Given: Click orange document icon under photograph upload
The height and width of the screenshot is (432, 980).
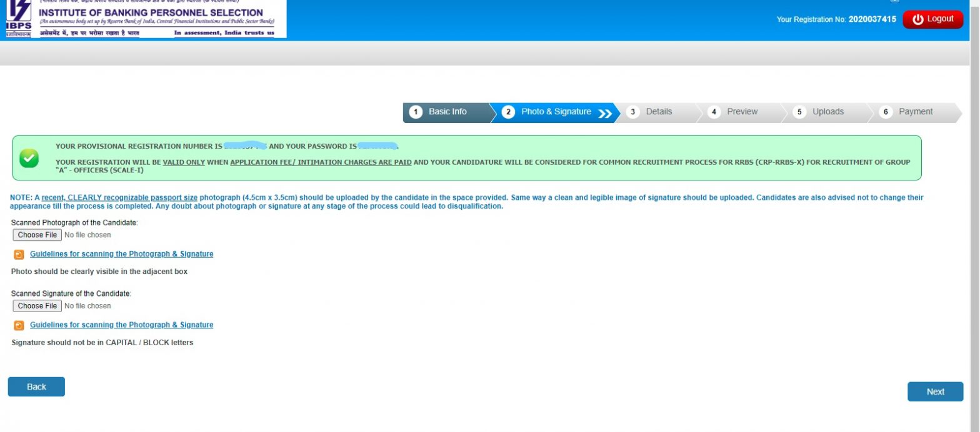Looking at the screenshot, I should click(19, 255).
